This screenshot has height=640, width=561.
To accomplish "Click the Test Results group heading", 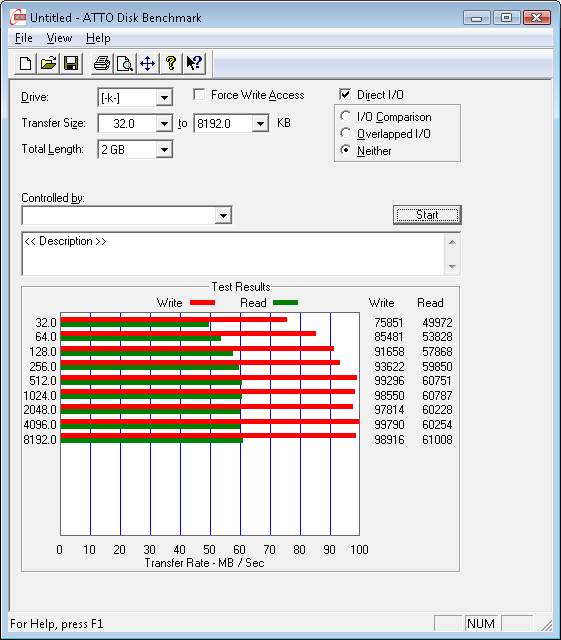I will click(x=241, y=287).
